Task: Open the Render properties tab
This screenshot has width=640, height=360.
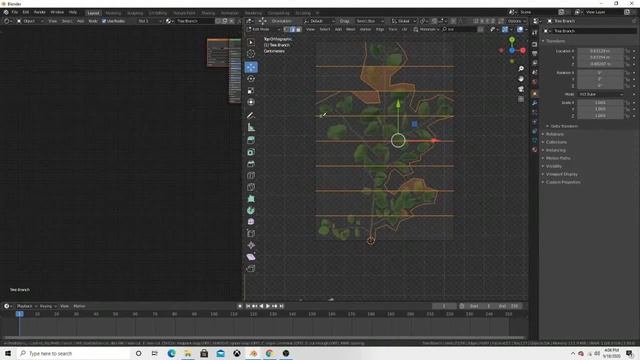Action: [x=535, y=44]
